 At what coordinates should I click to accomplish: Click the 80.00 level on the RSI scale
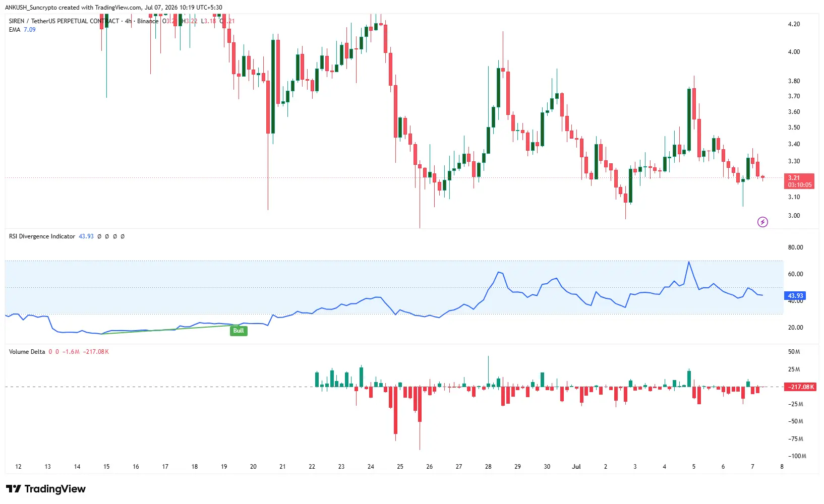coord(795,247)
